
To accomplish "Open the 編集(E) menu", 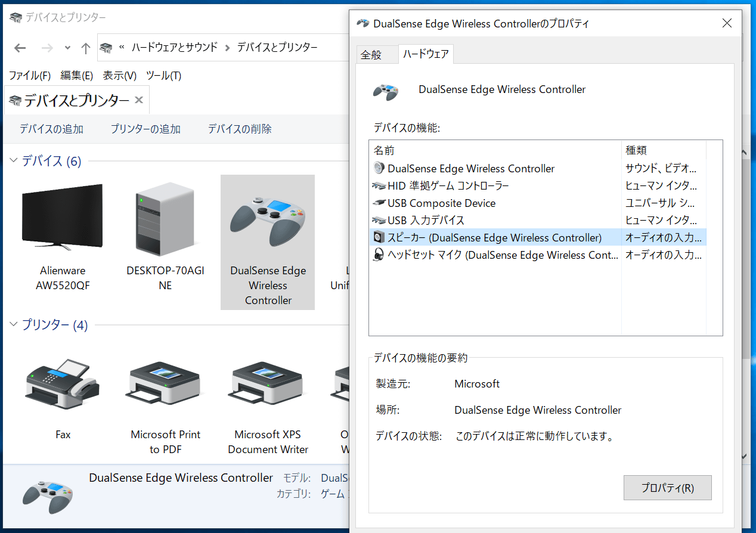I will coord(77,76).
